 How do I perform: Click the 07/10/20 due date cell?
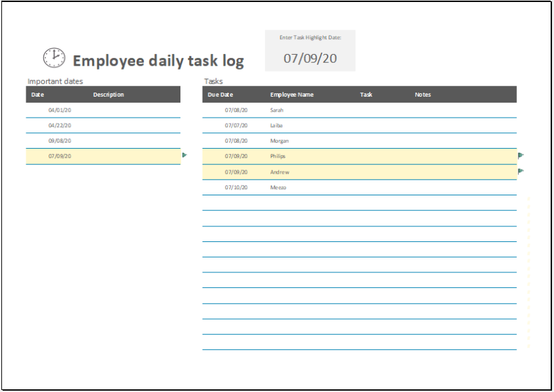point(236,187)
